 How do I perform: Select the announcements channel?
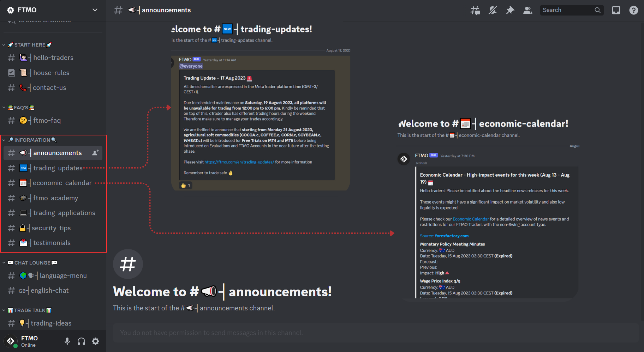[x=53, y=153]
